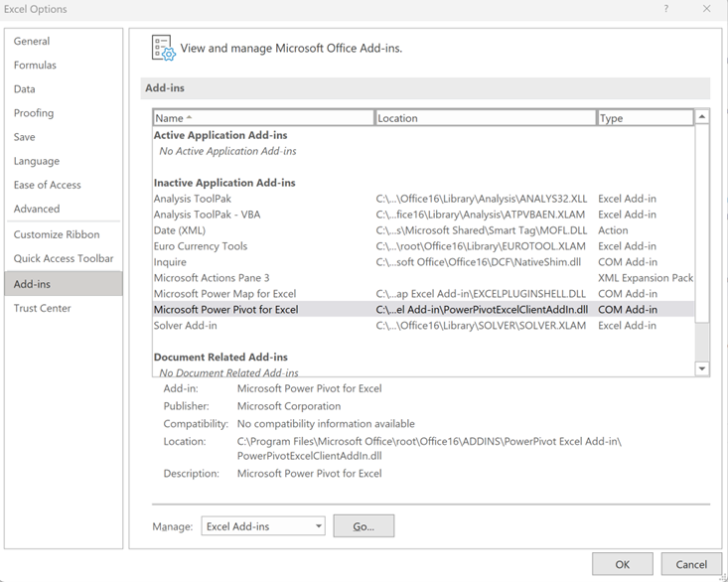Sort add-ins by Name column header

263,118
